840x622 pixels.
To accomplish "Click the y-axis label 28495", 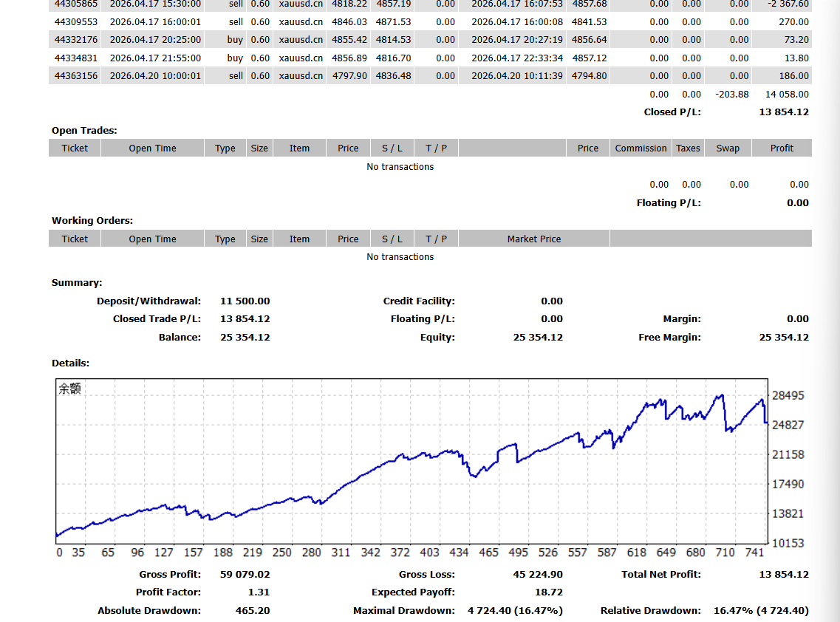I will click(788, 395).
